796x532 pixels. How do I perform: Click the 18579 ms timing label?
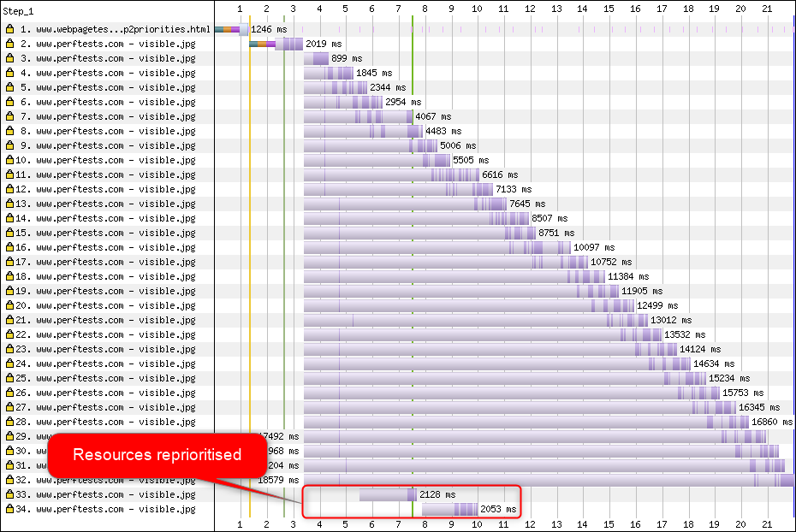pos(278,481)
